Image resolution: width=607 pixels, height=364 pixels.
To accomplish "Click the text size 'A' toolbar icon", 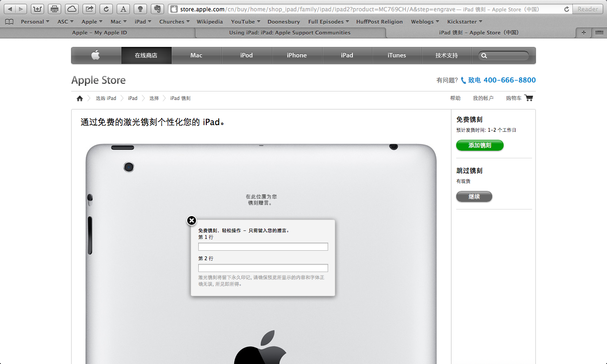I will point(123,9).
